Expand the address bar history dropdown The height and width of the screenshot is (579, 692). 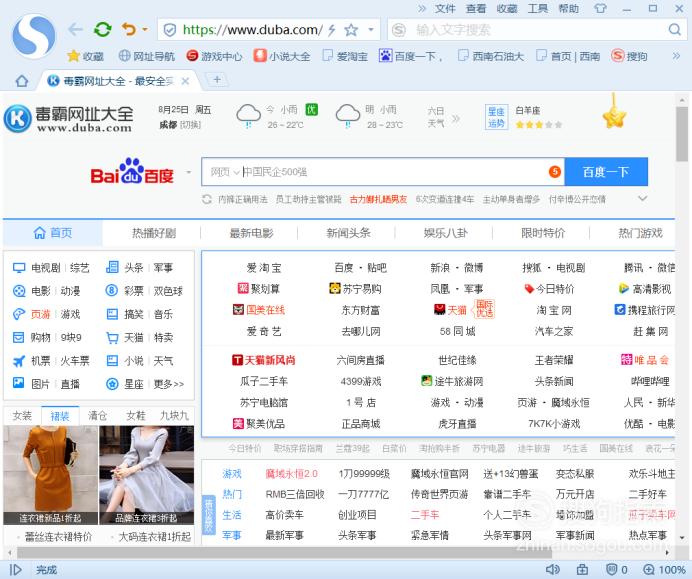point(371,30)
